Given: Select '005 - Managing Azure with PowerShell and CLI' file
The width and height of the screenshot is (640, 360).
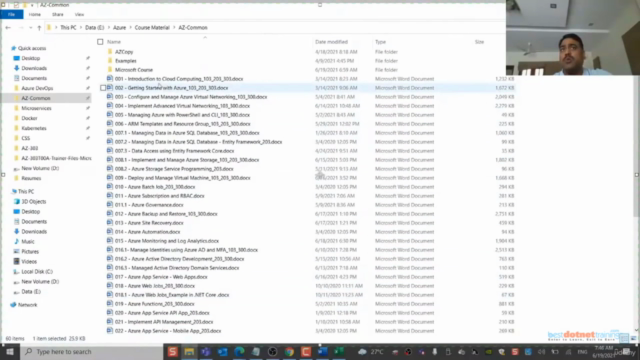Looking at the screenshot, I should pyautogui.click(x=182, y=115).
